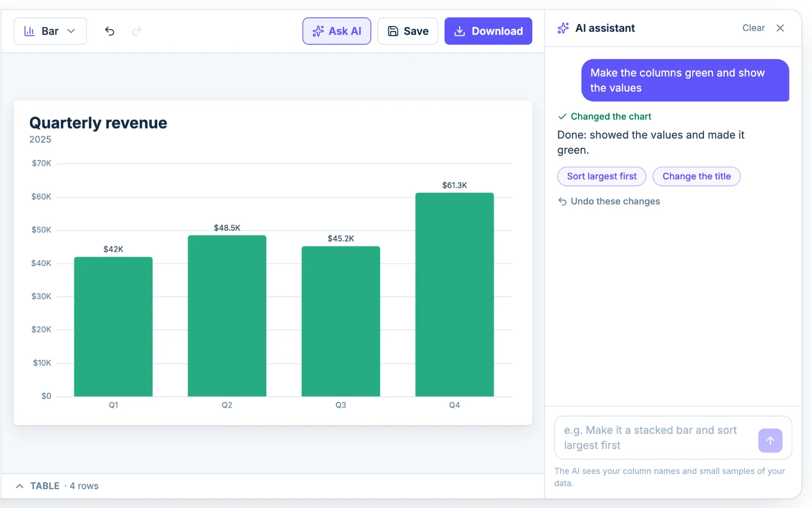The width and height of the screenshot is (812, 508).
Task: Select the Q1 green bar
Action: [x=113, y=327]
